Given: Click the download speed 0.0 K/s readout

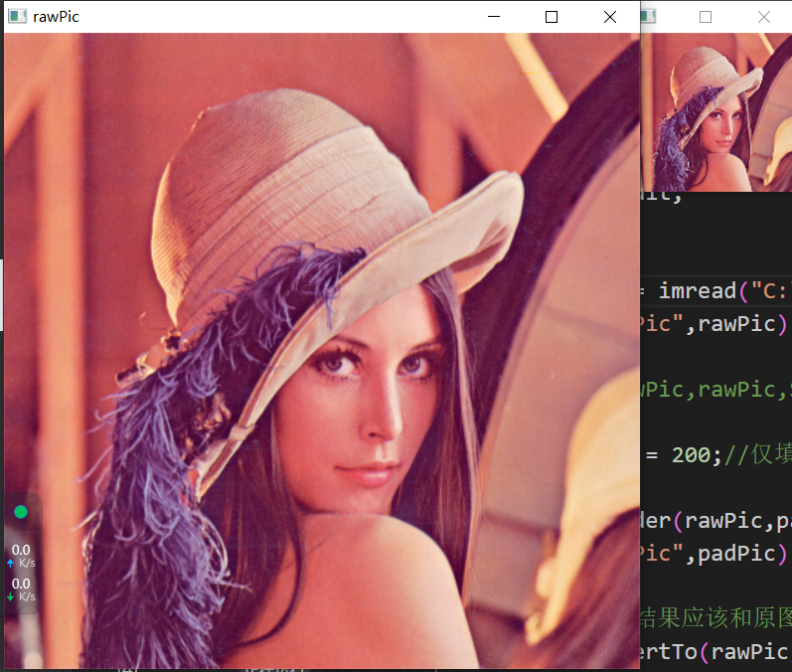Looking at the screenshot, I should (x=21, y=589).
